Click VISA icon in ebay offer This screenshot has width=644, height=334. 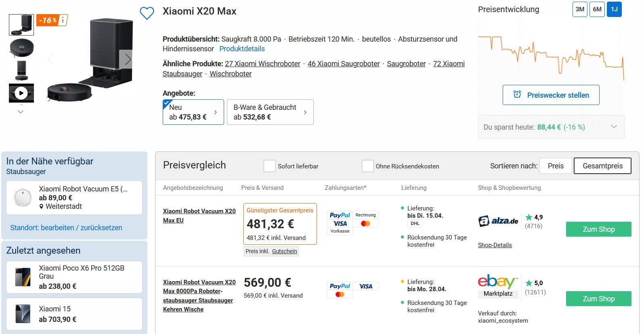click(x=365, y=286)
